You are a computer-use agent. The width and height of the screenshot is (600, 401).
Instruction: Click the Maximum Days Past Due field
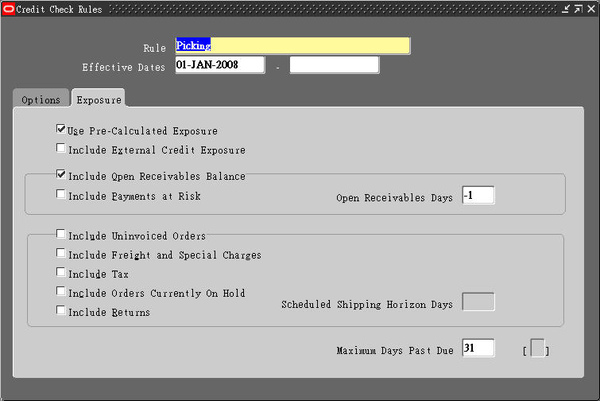(x=478, y=348)
